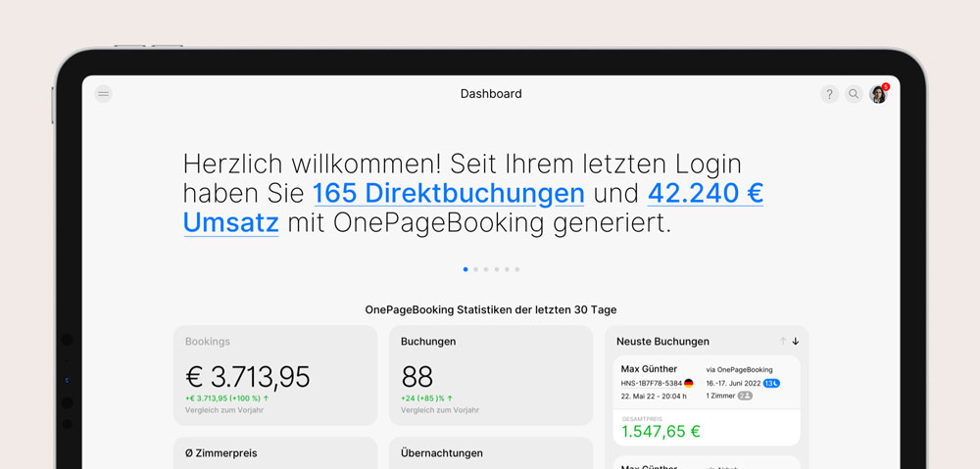Viewport: 980px width, 469px height.
Task: Click the up arrow in Neuste Buchungen
Action: tap(783, 341)
